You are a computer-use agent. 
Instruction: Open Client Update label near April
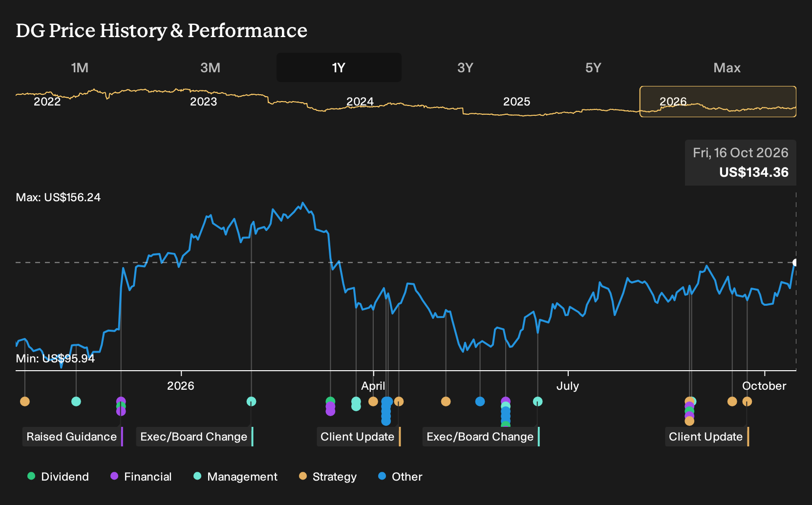pos(359,437)
